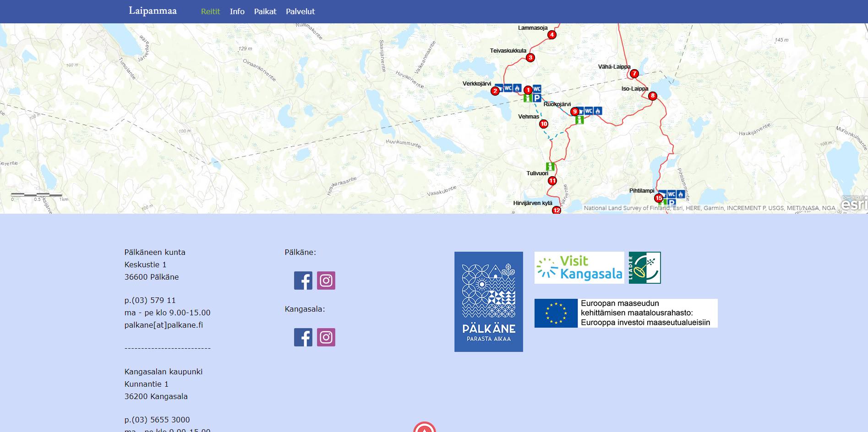
Task: Go to the Palvelut navigation item
Action: [300, 11]
